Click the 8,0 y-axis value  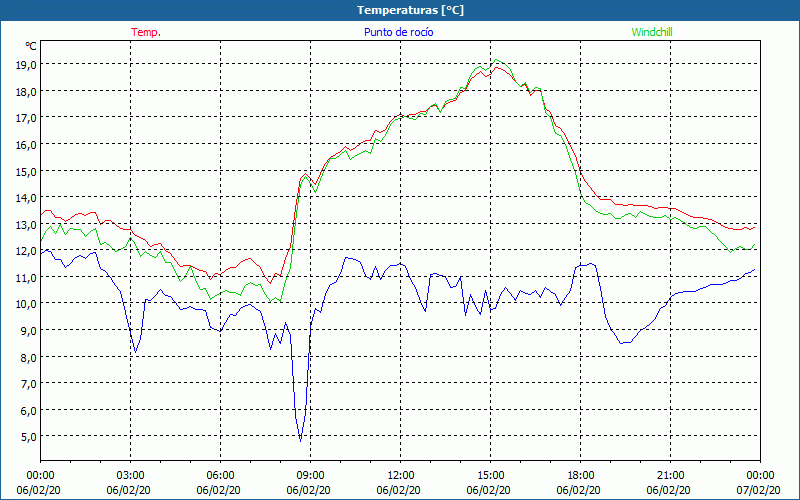[x=29, y=357]
